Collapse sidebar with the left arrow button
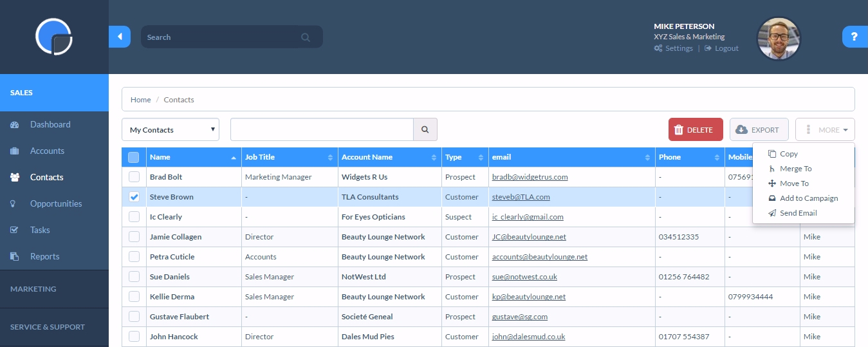The height and width of the screenshot is (347, 868). 120,37
